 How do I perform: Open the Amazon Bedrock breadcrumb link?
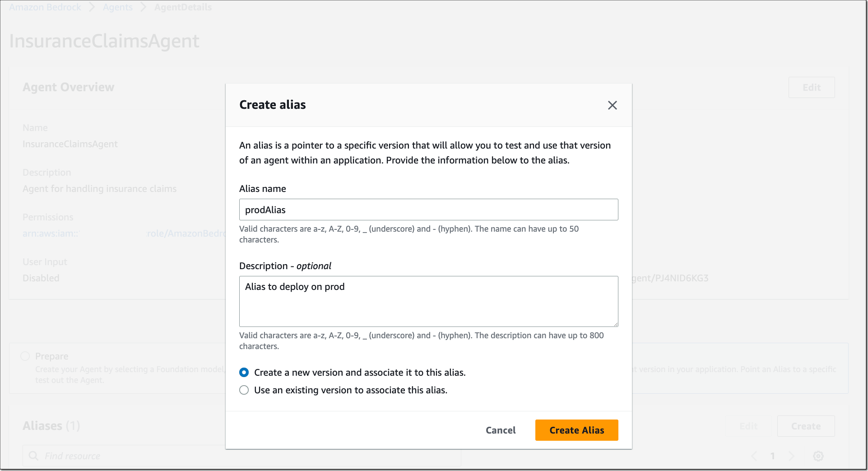click(x=44, y=7)
